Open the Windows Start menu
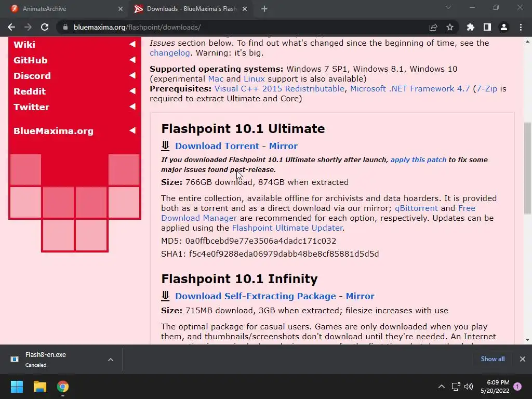Screen dimensions: 532x399 pyautogui.click(x=17, y=387)
